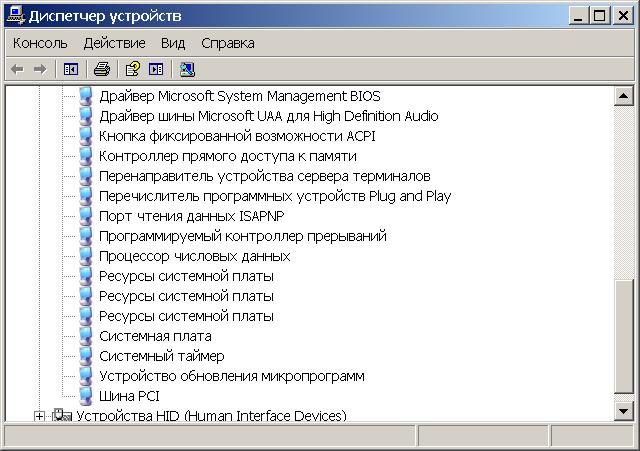640x451 pixels.
Task: Click the action pane toggle icon beside Properties
Action: pos(156,69)
